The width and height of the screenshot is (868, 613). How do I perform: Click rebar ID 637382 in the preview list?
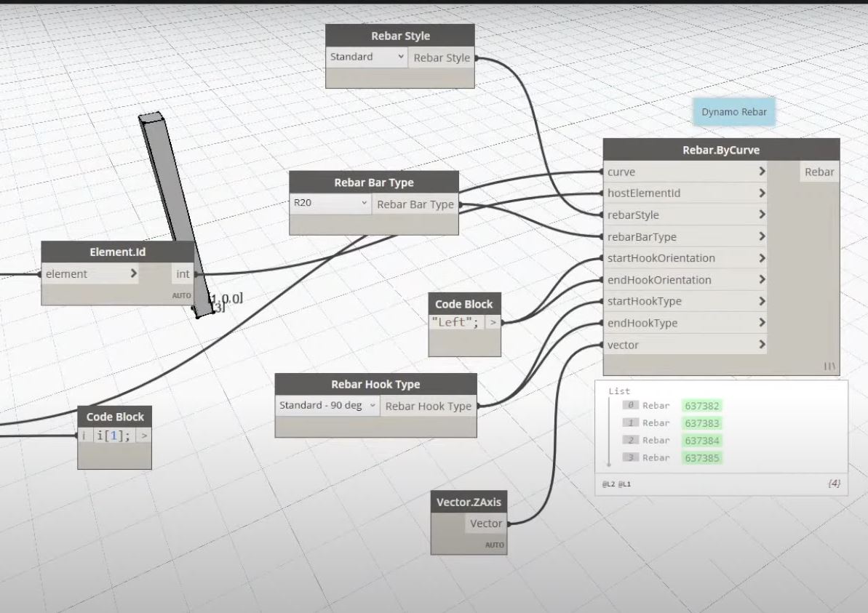click(x=702, y=406)
